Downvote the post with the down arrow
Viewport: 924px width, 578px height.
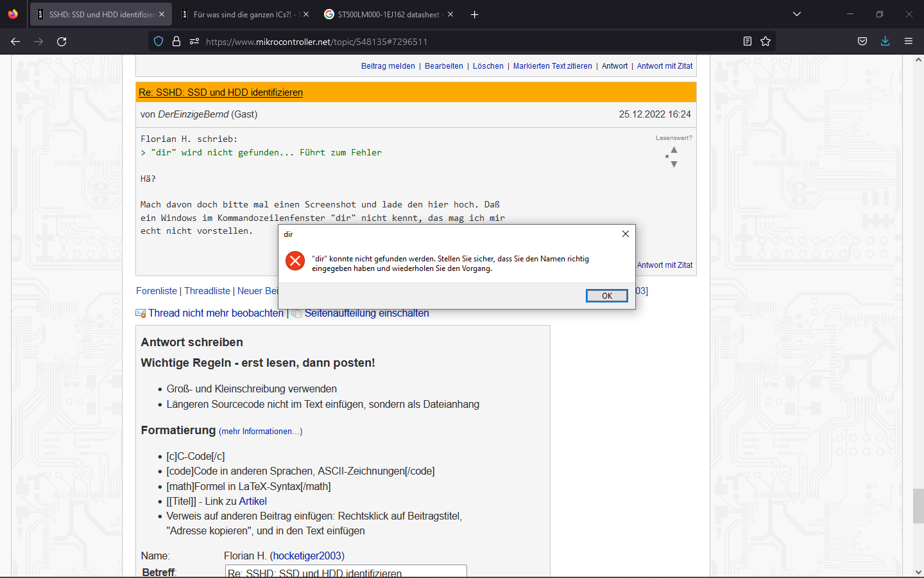tap(674, 164)
